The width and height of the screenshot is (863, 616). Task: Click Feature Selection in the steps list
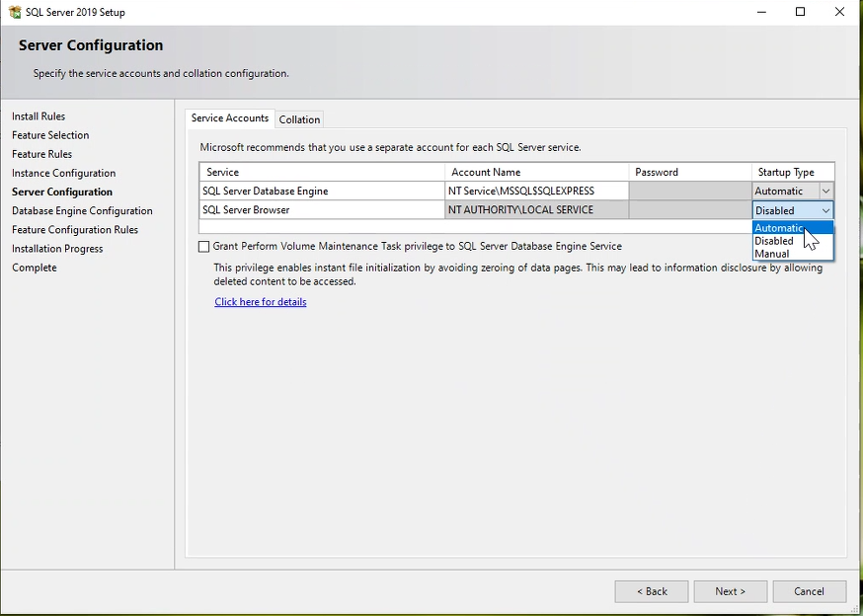click(x=50, y=135)
